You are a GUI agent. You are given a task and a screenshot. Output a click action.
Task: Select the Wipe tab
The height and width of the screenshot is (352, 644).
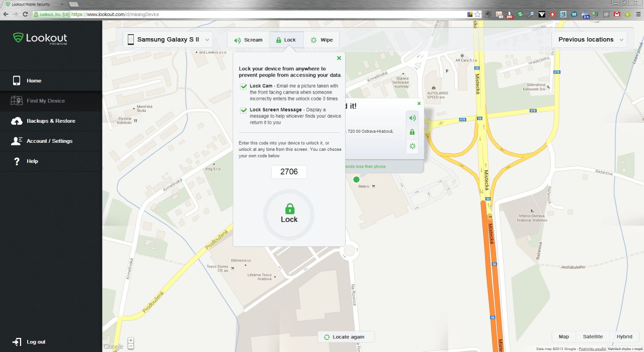321,40
